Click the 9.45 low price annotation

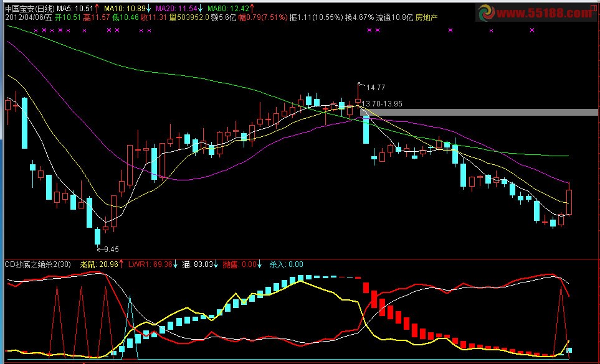click(x=111, y=250)
